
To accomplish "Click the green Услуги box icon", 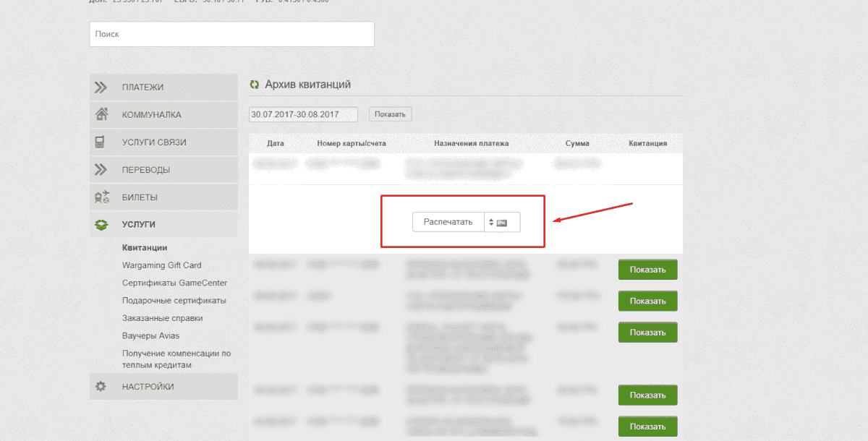I will pos(101,225).
